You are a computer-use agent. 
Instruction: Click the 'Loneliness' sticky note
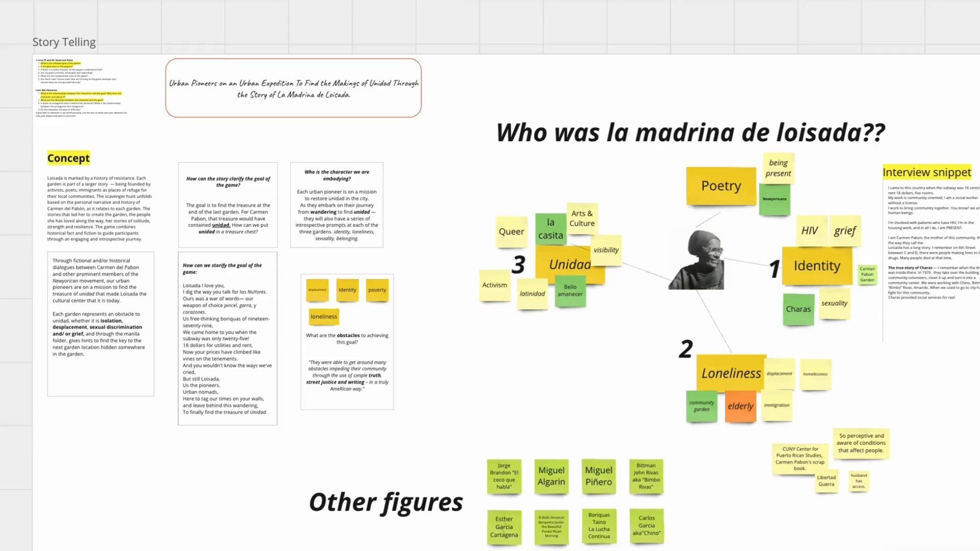tap(730, 372)
